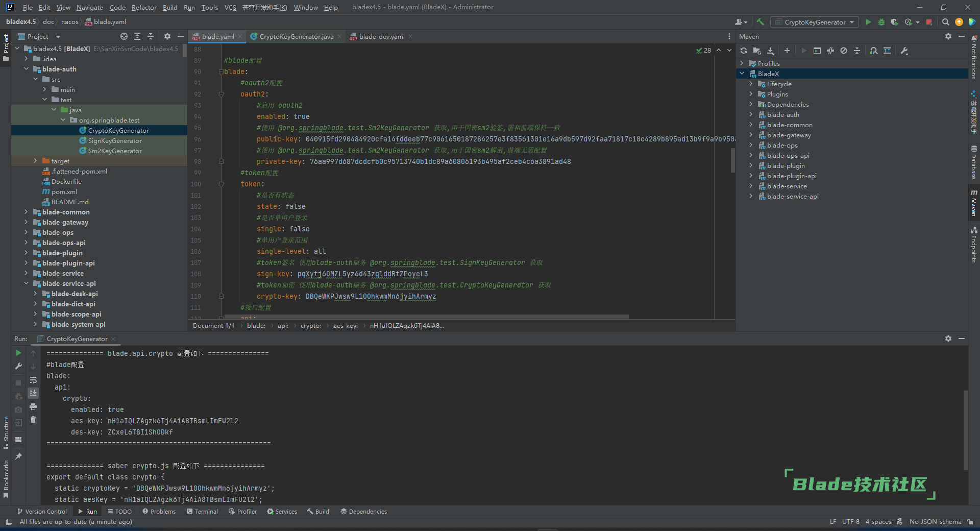Image resolution: width=980 pixels, height=531 pixels.
Task: Download sources and documentation in Maven
Action: [x=771, y=51]
